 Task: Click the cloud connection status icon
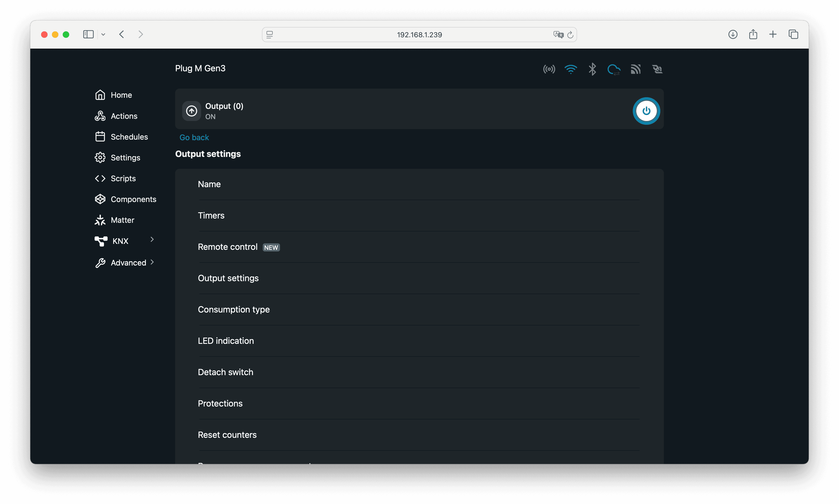coord(614,70)
